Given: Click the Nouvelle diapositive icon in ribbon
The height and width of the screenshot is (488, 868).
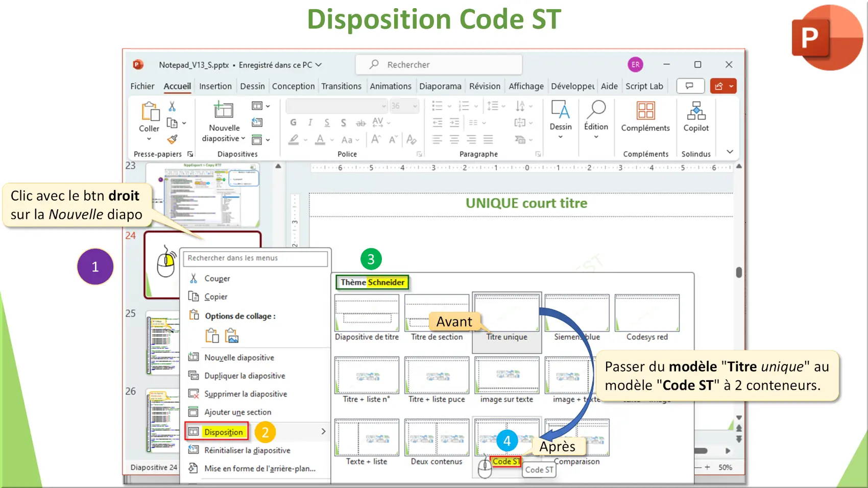Looking at the screenshot, I should (x=224, y=110).
